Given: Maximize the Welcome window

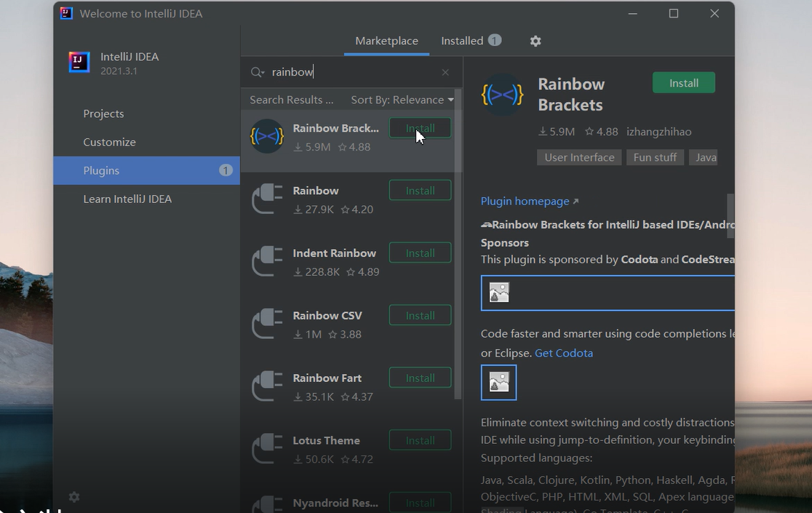Looking at the screenshot, I should click(673, 13).
